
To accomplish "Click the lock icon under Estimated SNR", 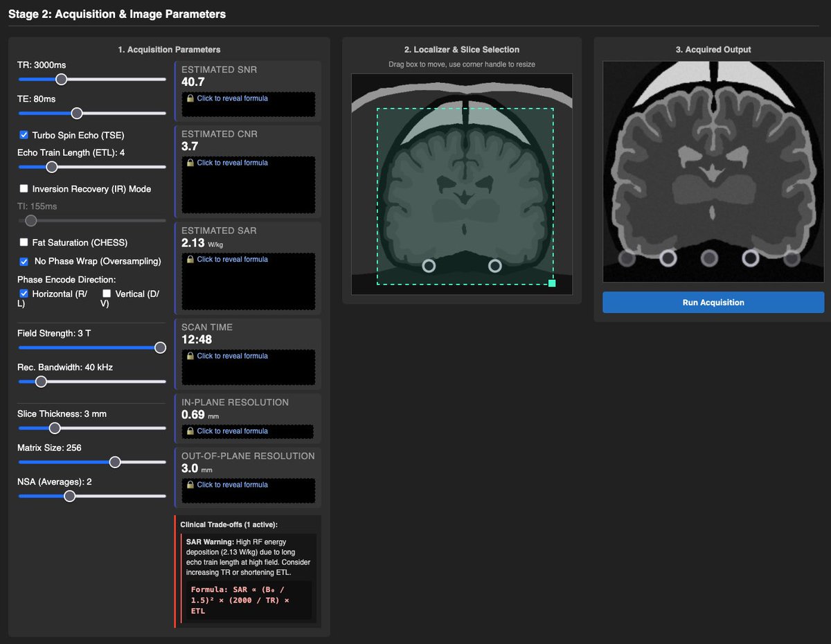I will pyautogui.click(x=190, y=98).
